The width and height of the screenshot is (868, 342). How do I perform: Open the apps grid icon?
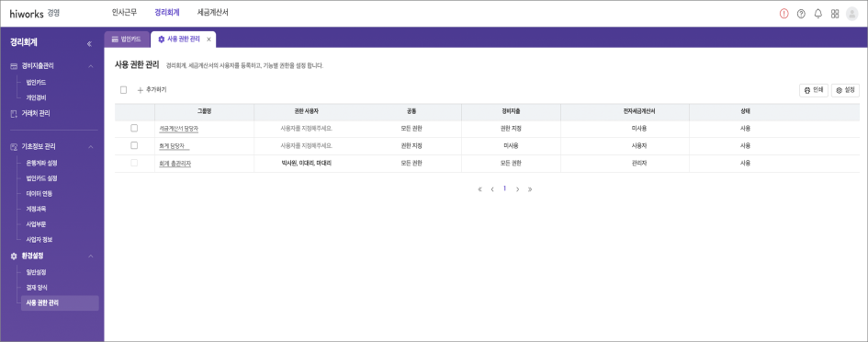pyautogui.click(x=835, y=14)
